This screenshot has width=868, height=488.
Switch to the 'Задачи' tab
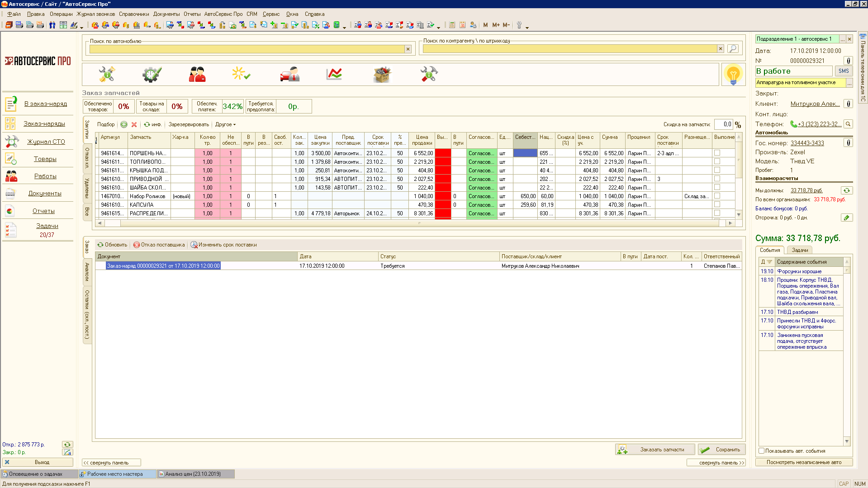tap(800, 250)
